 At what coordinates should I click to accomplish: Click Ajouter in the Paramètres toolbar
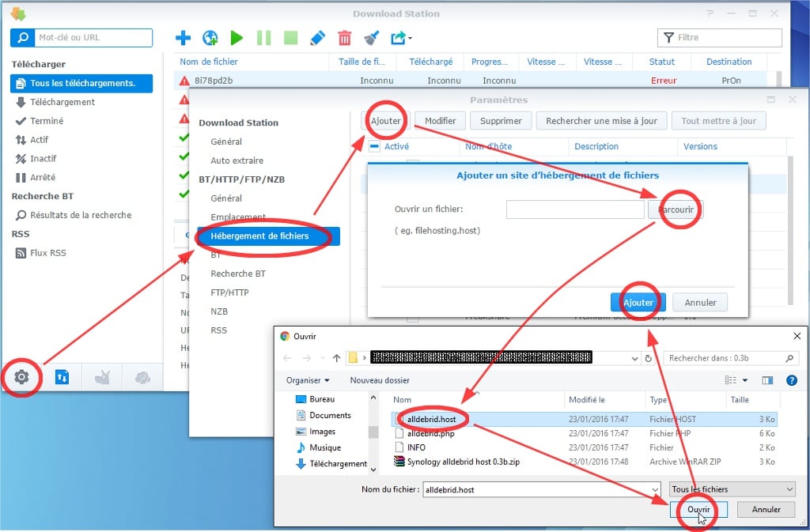pyautogui.click(x=385, y=121)
